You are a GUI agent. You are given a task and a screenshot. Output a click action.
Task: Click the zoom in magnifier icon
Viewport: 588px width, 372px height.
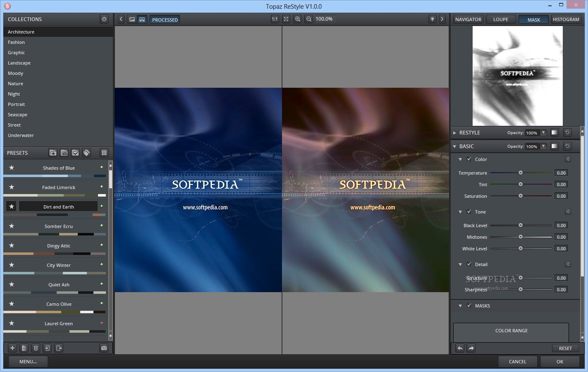tap(297, 19)
